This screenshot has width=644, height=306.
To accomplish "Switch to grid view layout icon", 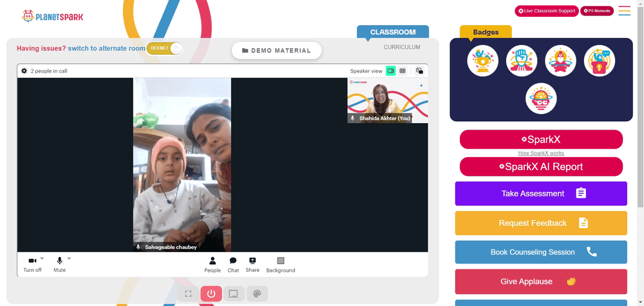I will pos(402,71).
